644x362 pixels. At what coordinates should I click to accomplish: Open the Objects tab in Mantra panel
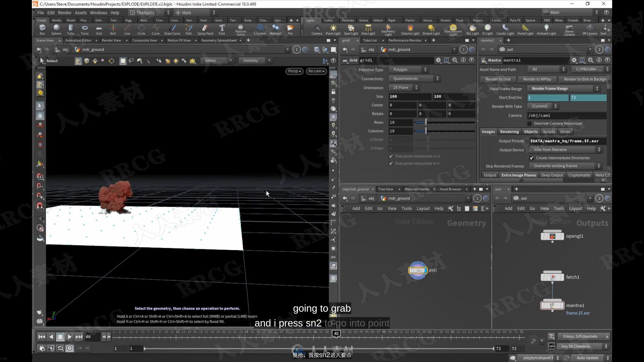(531, 131)
